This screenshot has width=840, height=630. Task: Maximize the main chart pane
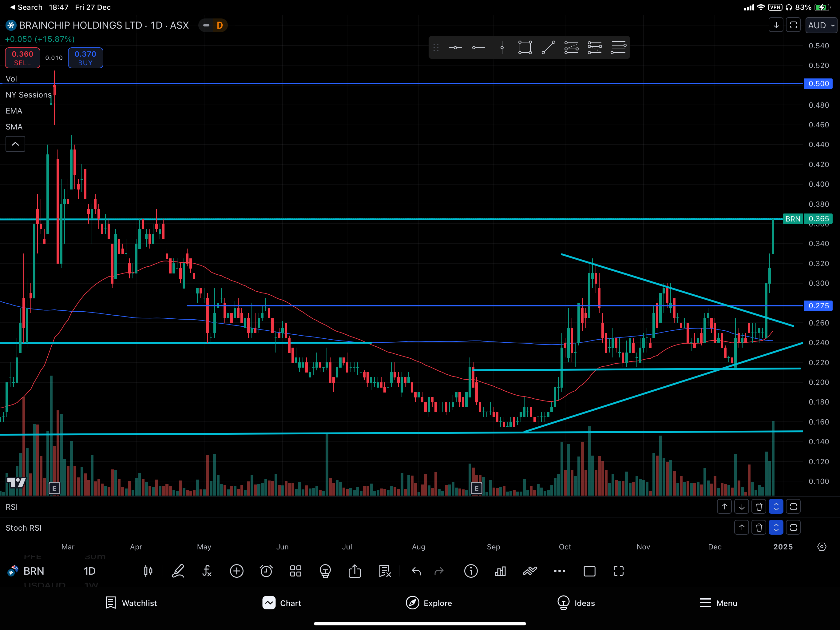(793, 25)
